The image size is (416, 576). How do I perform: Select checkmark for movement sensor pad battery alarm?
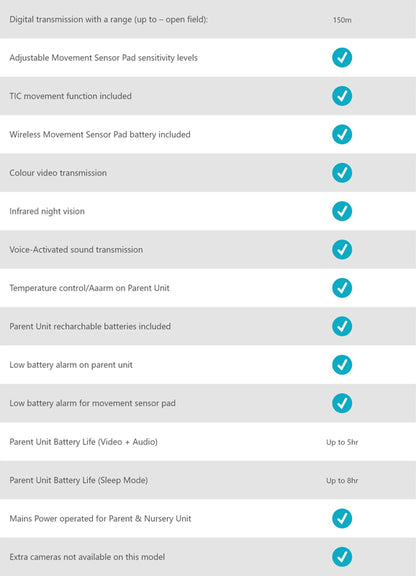[x=342, y=403]
